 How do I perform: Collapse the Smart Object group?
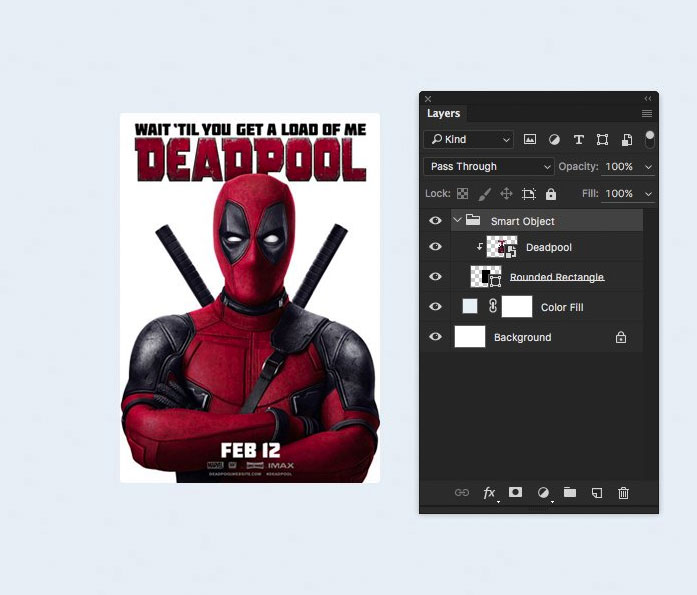click(x=457, y=220)
